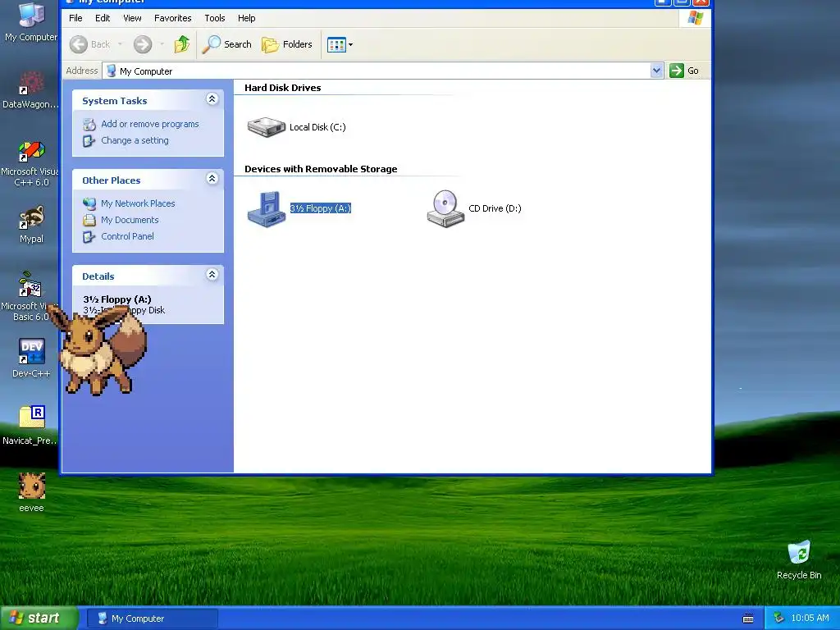
Task: Select the Navicat_Pre archive icon
Action: point(31,426)
